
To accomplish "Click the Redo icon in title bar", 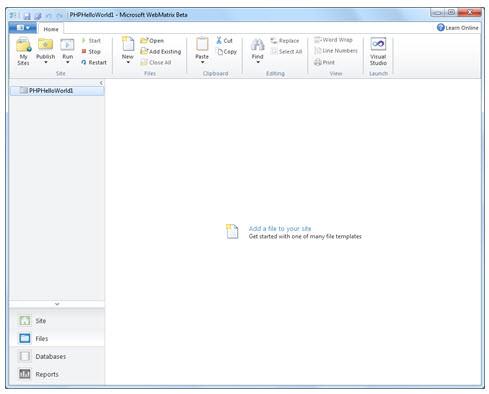I will 59,16.
